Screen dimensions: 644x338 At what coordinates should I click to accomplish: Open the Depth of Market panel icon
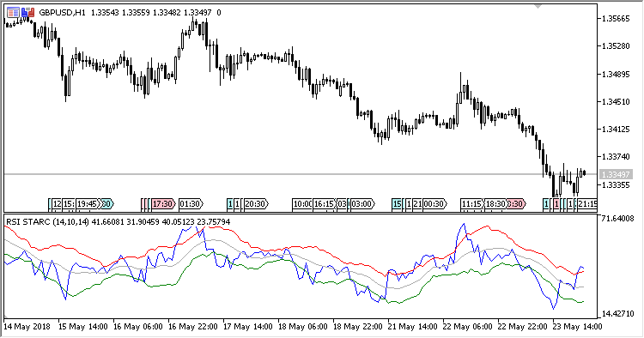(x=13, y=13)
